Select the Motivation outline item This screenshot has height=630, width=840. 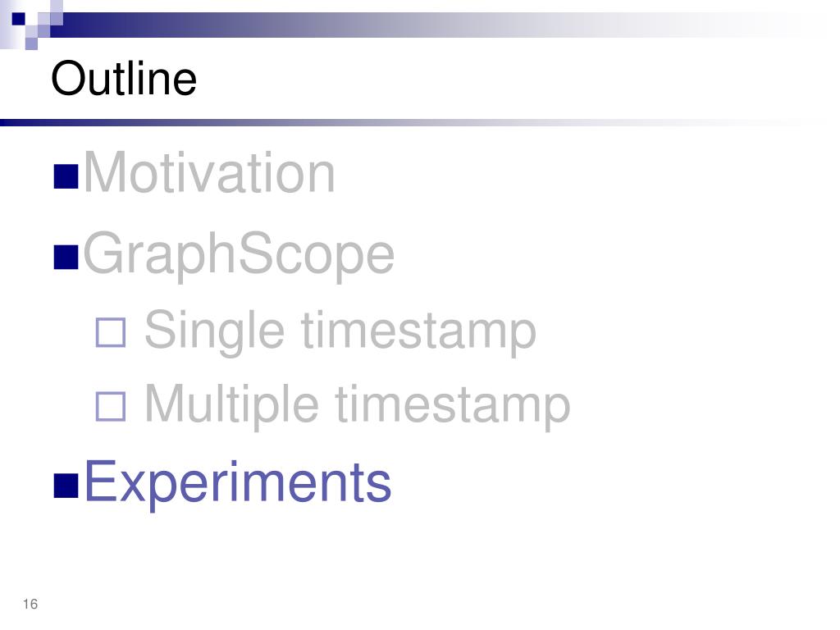click(209, 172)
